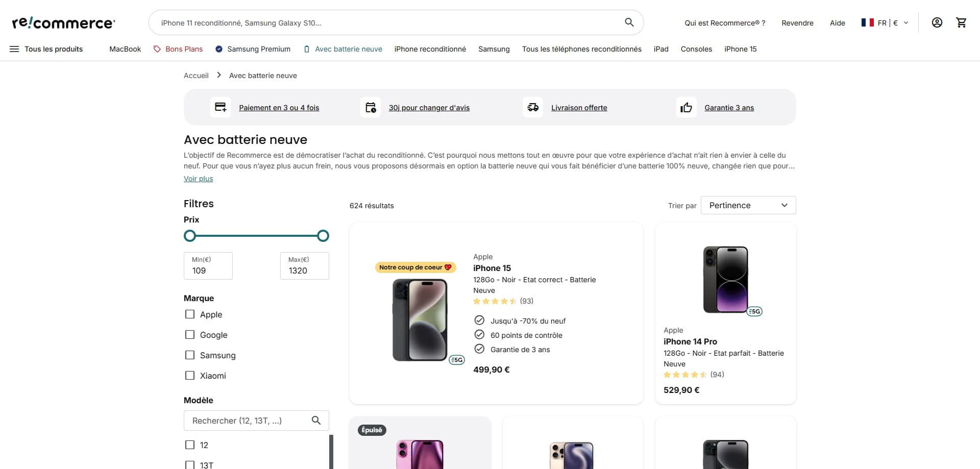
Task: Click the Max(€) price field
Action: click(305, 266)
